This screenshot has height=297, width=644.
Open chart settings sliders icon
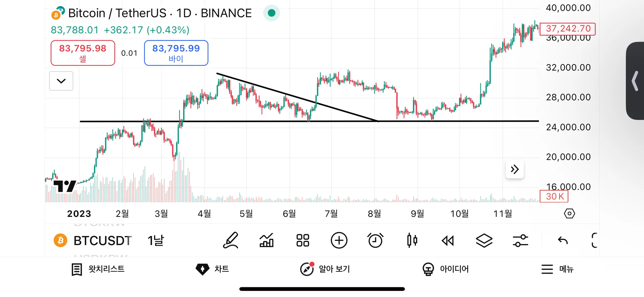click(520, 241)
